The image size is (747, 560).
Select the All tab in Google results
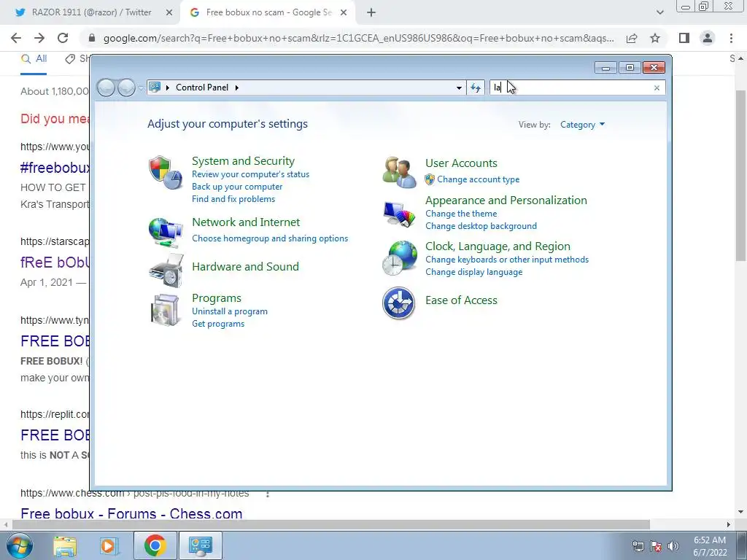pos(34,58)
